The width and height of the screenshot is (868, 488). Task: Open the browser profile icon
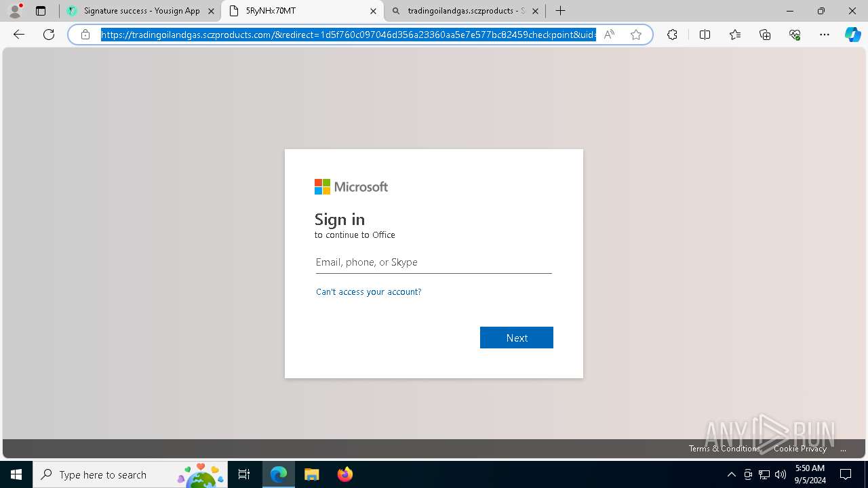tap(15, 11)
